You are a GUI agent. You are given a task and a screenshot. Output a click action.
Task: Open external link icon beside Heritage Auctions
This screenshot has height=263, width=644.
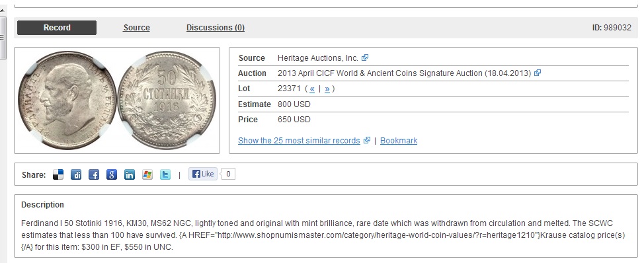tap(365, 58)
